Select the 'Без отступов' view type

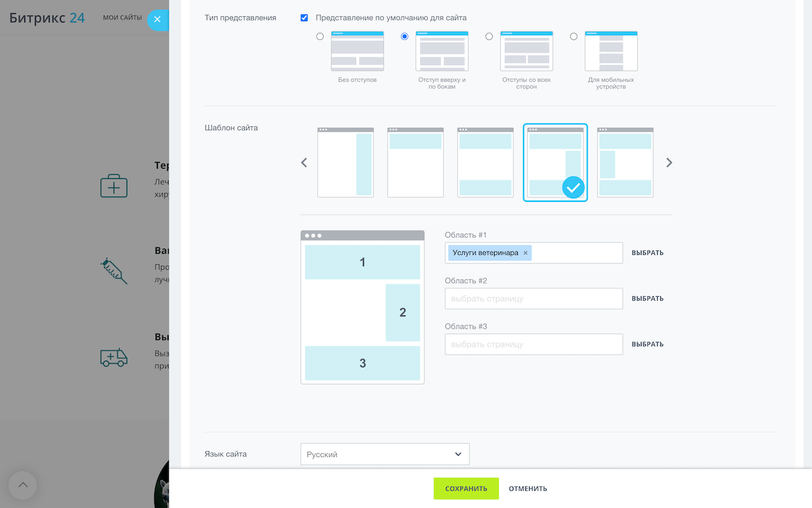[320, 36]
